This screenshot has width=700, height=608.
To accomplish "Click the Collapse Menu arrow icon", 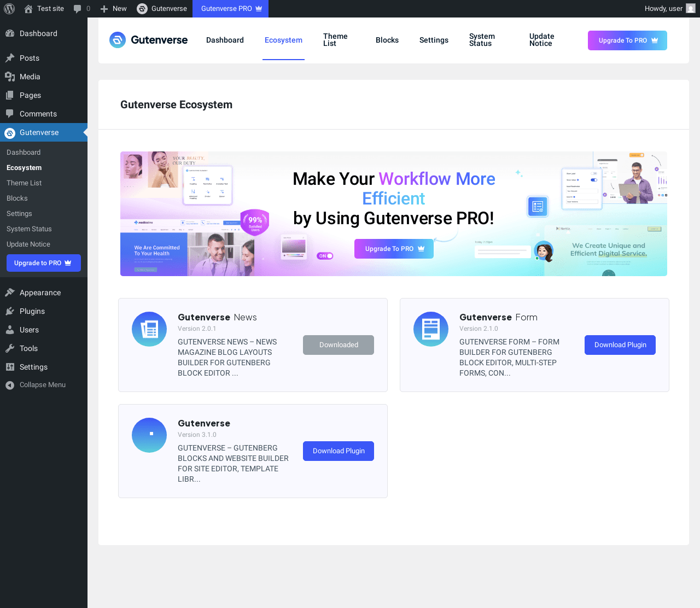I will 10,385.
